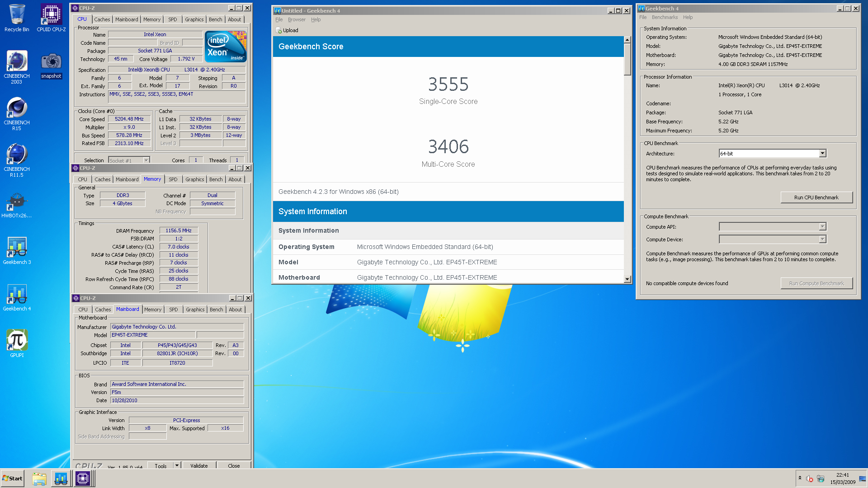Click Upload in Geekbench toolbar

(x=287, y=30)
